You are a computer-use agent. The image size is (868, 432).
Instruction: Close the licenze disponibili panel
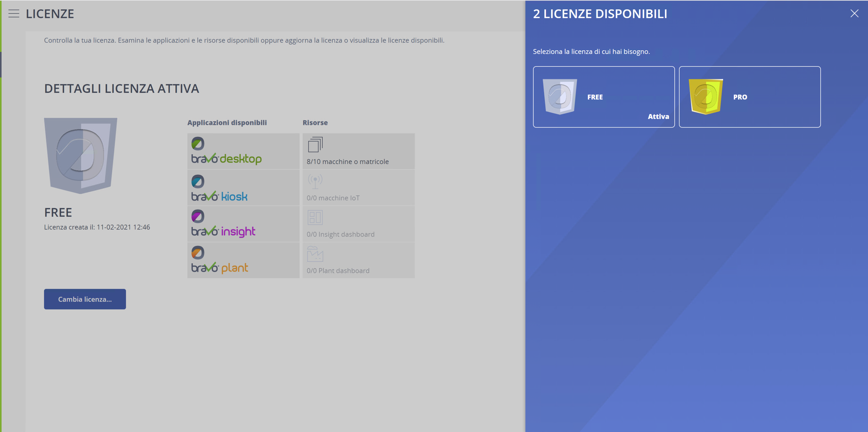(x=854, y=13)
